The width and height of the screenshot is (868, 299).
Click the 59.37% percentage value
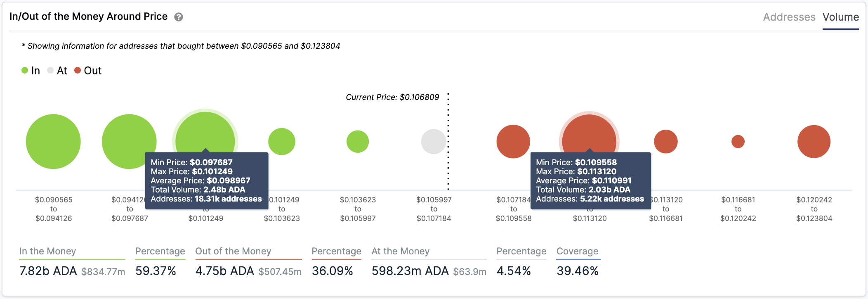pyautogui.click(x=156, y=271)
